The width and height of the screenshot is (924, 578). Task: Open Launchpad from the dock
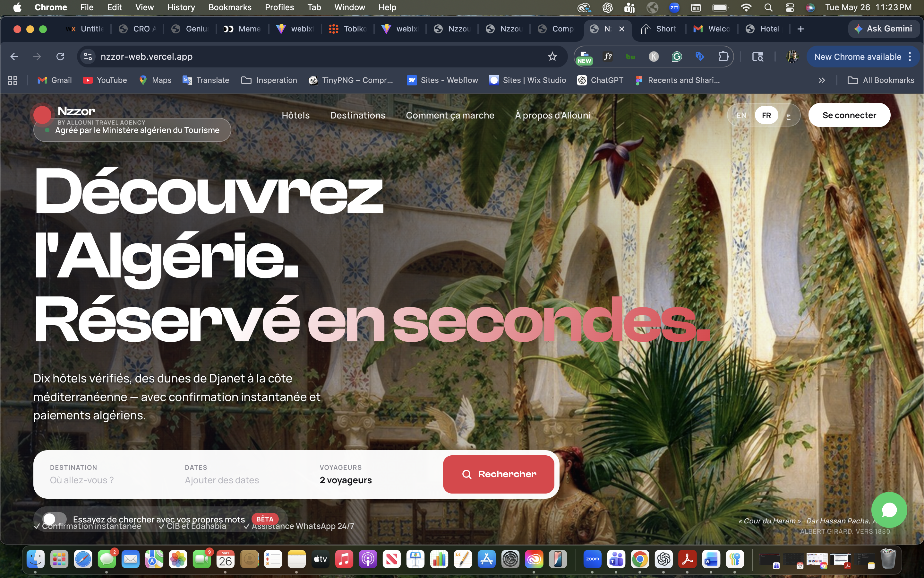(x=59, y=559)
